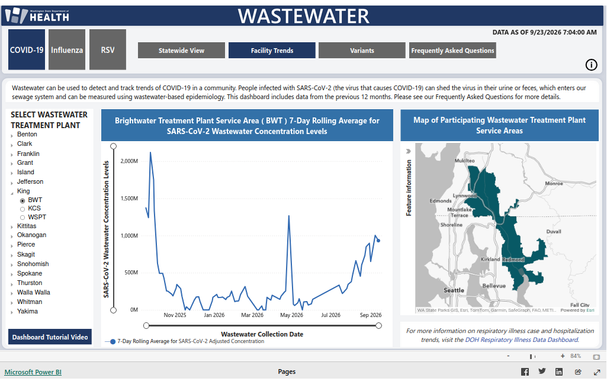Viewport: 607px width, 380px height.
Task: Expand the map Feature Information panel arrow
Action: click(408, 151)
